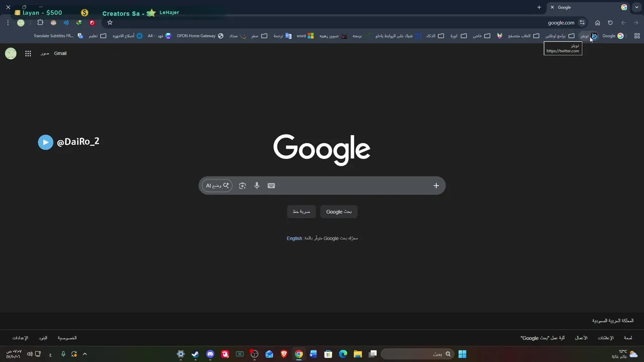This screenshot has width=644, height=362.
Task: Open Brave browser from taskbar
Action: coord(284,354)
